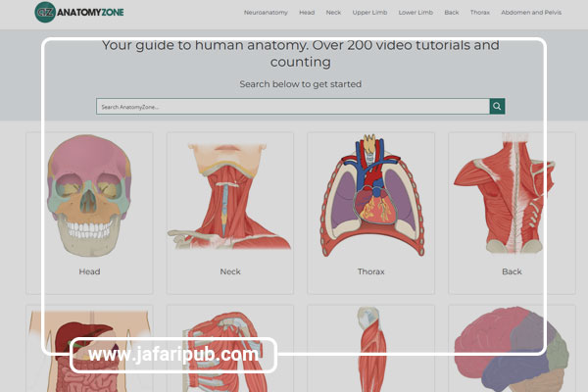
Task: Click the Head card label
Action: coord(89,271)
